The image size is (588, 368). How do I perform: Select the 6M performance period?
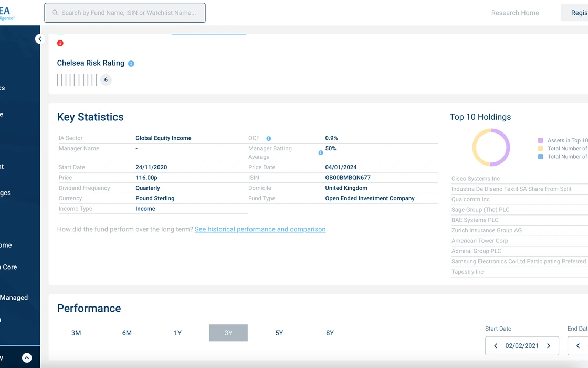(x=127, y=333)
